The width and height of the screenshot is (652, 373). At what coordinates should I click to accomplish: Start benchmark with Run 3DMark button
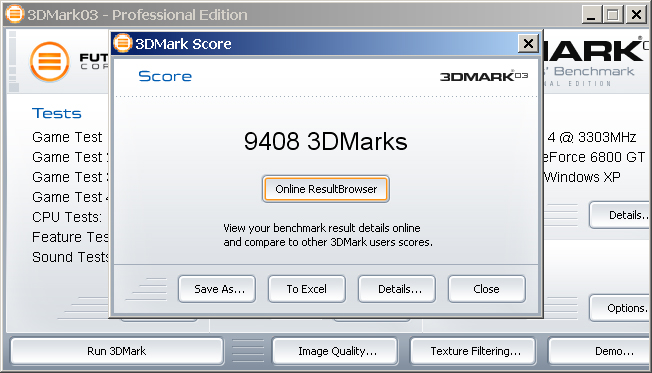(117, 351)
